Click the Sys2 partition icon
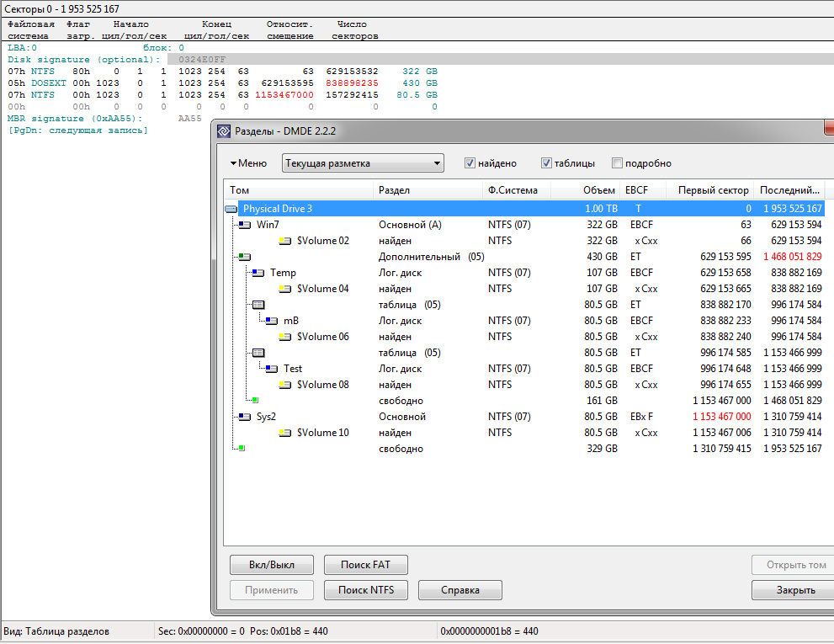 pyautogui.click(x=245, y=417)
